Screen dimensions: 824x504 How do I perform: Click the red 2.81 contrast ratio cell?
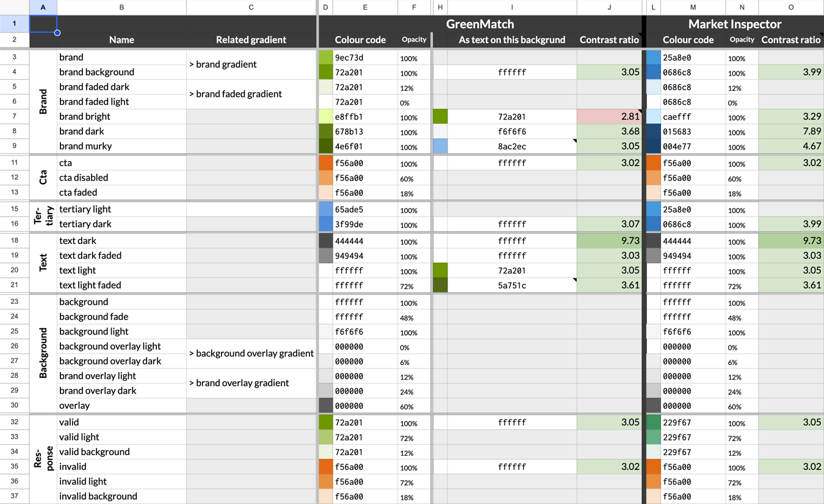[x=609, y=117]
